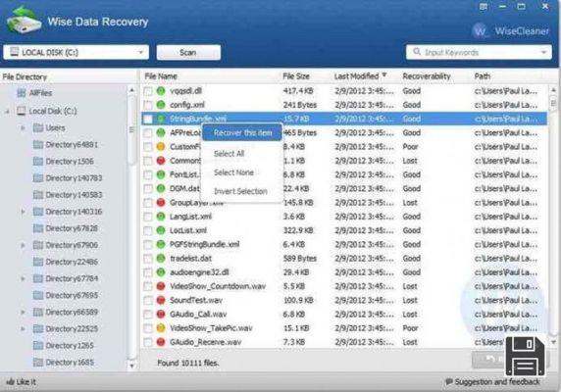
Task: Click the AllFiles icon in directory tree
Action: point(22,93)
